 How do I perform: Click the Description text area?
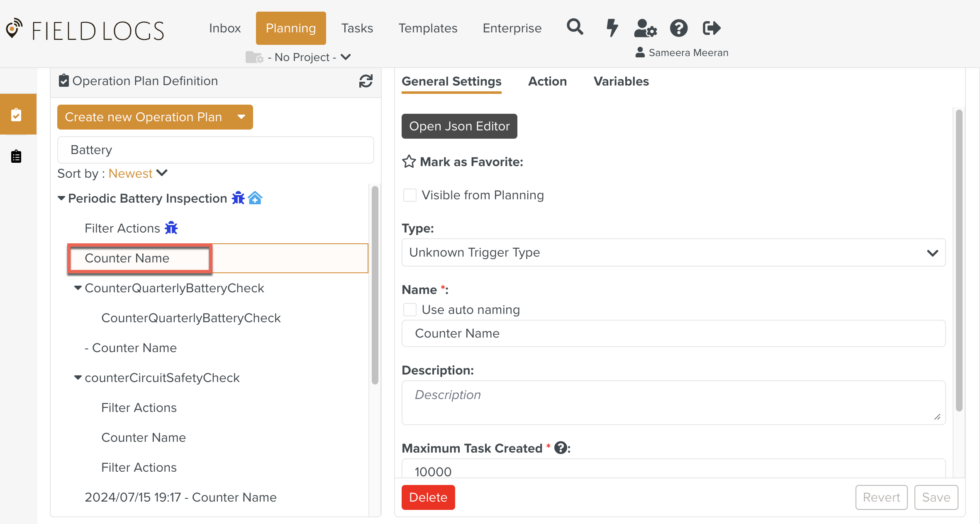(x=673, y=402)
